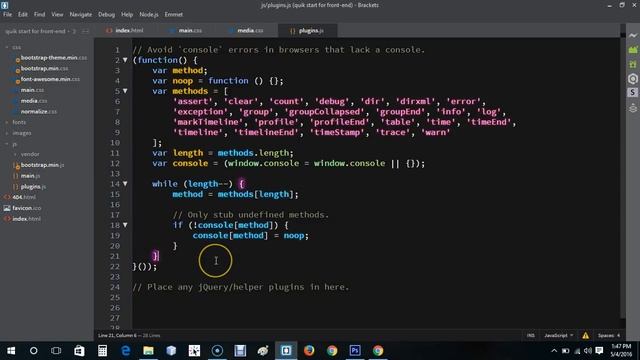Image resolution: width=640 pixels, height=360 pixels.
Task: Click the layers extension icon
Action: [633, 108]
